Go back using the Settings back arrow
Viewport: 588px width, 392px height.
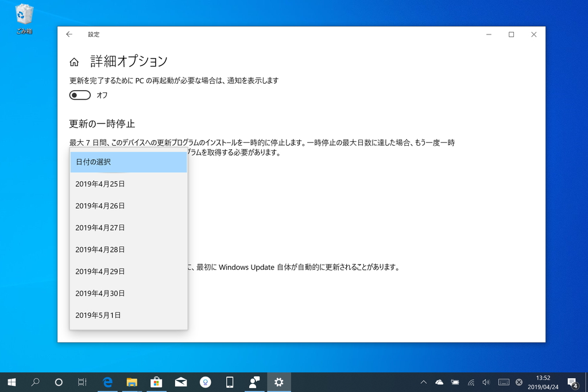click(x=68, y=34)
